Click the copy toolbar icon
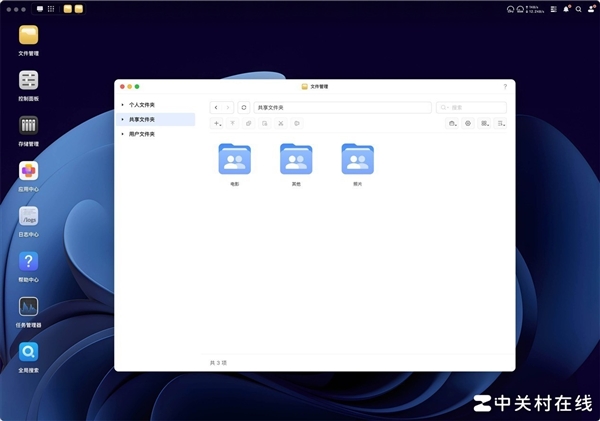Screen dimensions: 600x421 coord(249,123)
